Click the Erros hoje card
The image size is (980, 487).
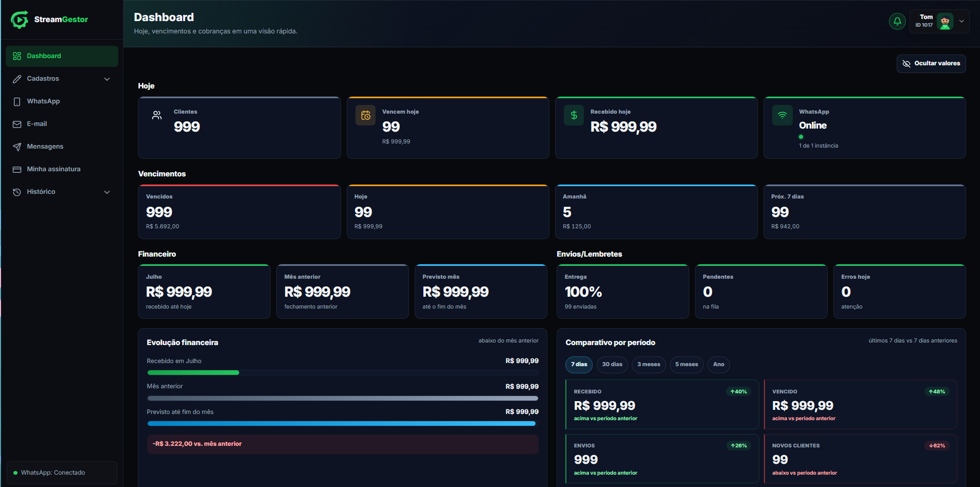point(899,292)
